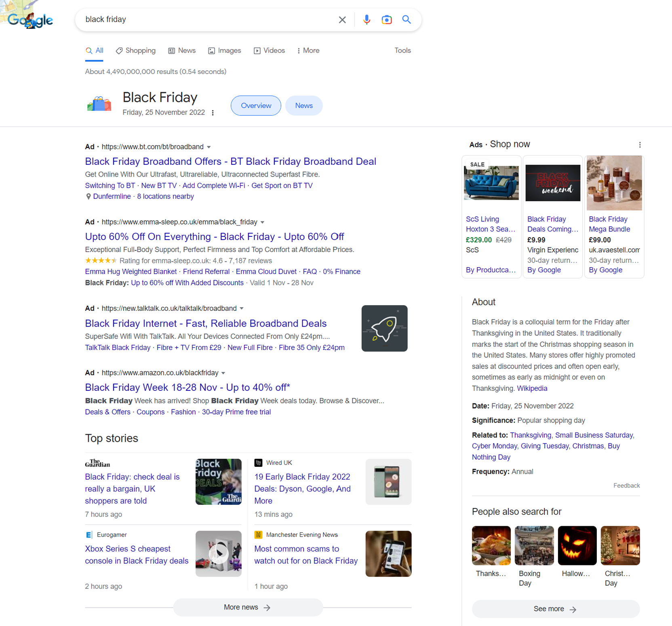
Task: Open three-dot menu for Shop now ads
Action: (x=640, y=145)
